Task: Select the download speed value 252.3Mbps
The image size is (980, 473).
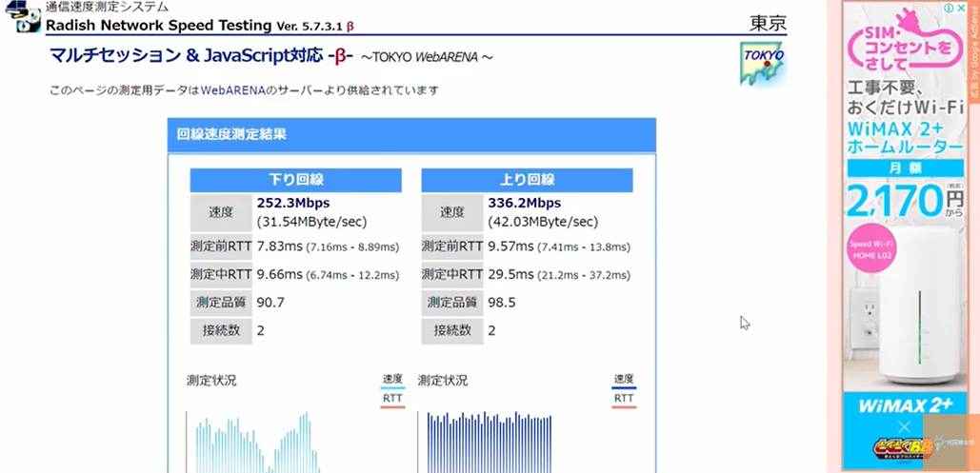Action: click(293, 203)
